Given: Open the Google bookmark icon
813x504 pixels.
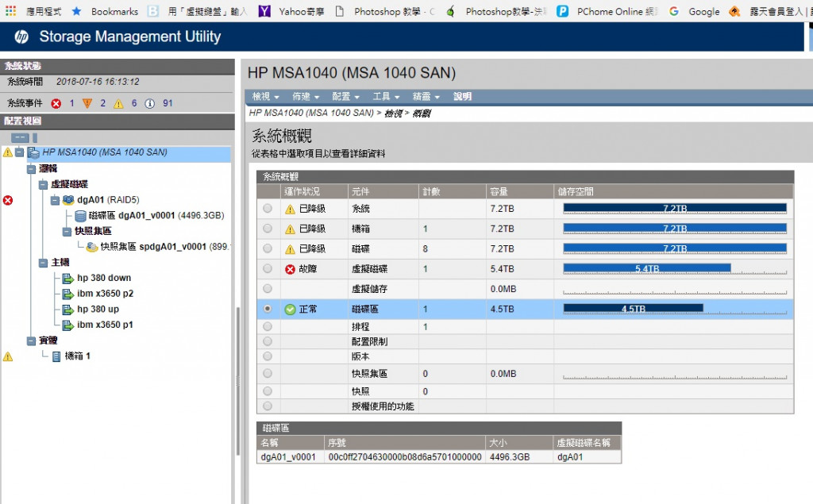Looking at the screenshot, I should [673, 11].
